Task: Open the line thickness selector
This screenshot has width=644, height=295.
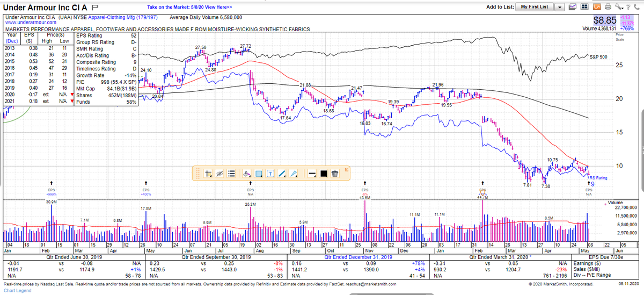Action: pyautogui.click(x=312, y=173)
